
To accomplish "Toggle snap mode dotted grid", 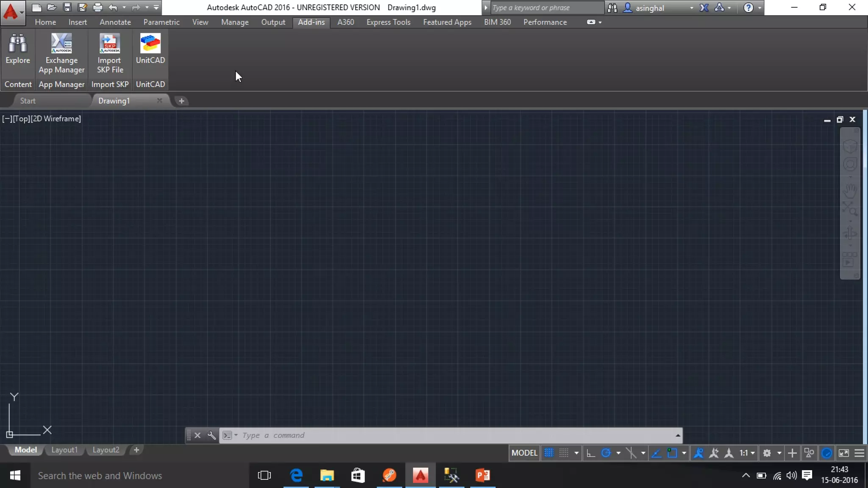I will [564, 453].
